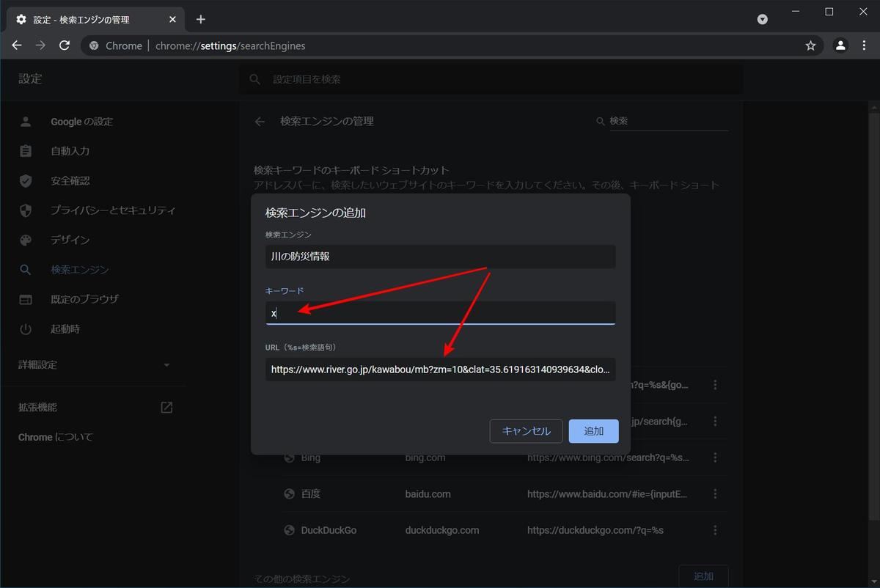
Task: Click the 拡張機能 open-in-new icon
Action: (166, 408)
